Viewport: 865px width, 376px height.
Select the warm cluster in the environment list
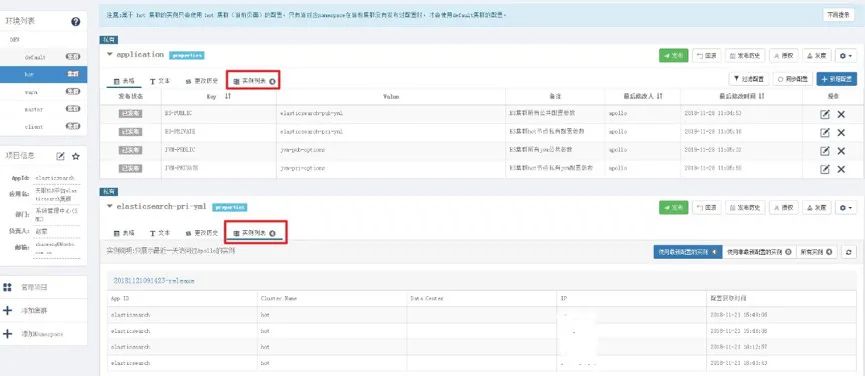44,92
